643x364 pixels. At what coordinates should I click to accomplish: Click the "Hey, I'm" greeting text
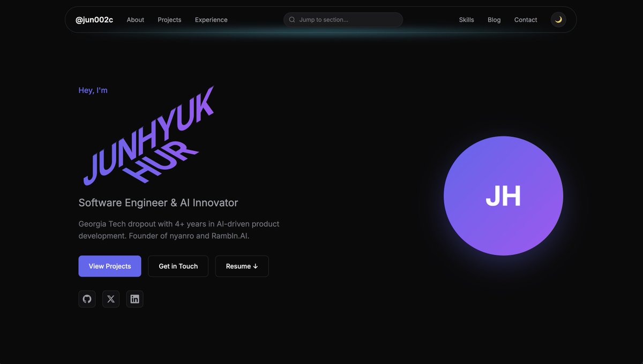coord(93,90)
